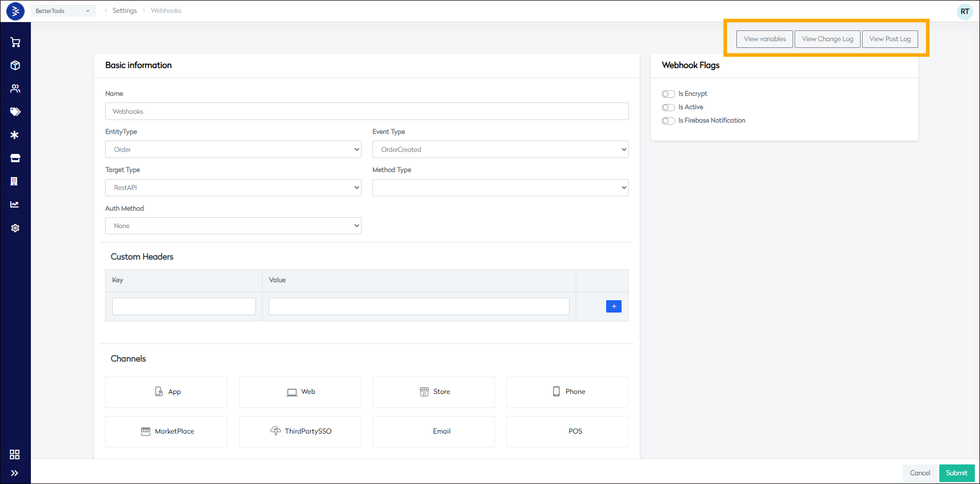Open the analytics chart section
The width and height of the screenshot is (980, 484).
[x=15, y=204]
